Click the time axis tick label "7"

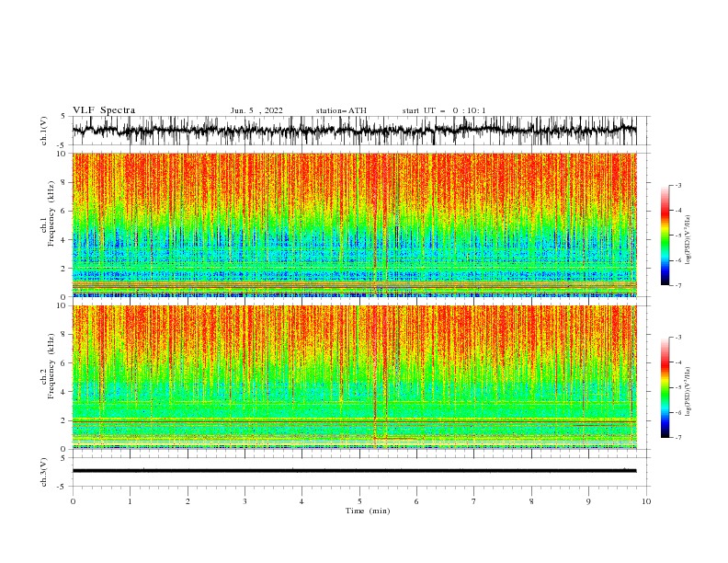click(474, 501)
